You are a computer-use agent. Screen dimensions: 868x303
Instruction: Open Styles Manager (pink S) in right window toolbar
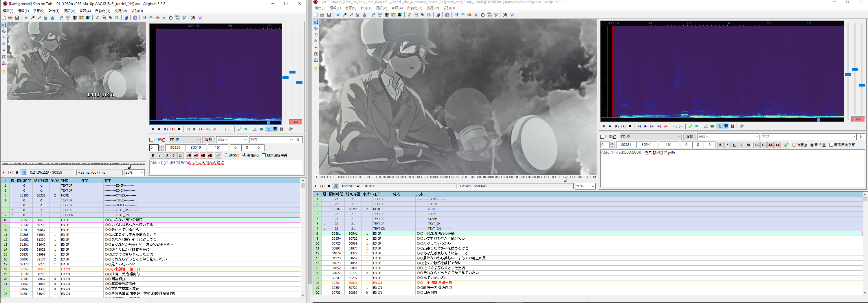click(x=409, y=15)
